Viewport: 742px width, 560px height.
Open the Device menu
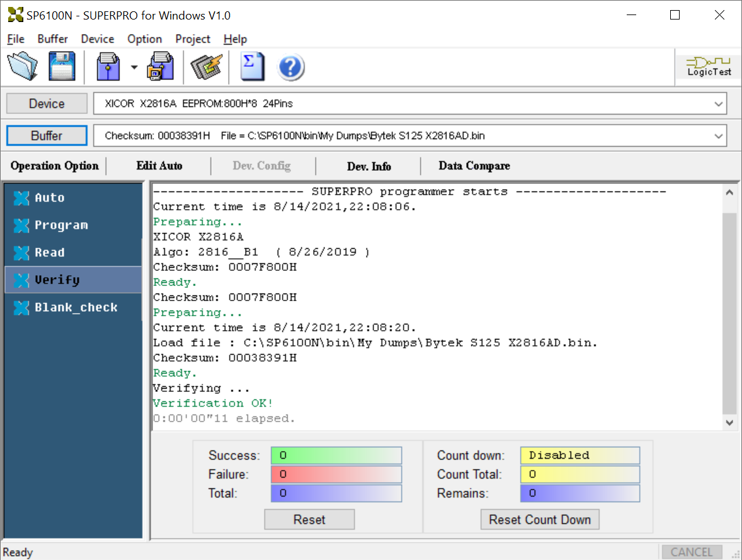coord(98,39)
